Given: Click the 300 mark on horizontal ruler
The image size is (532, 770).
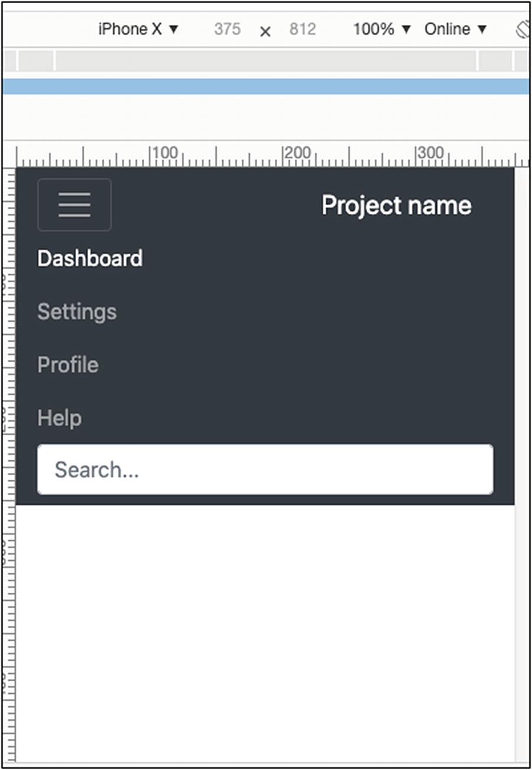Looking at the screenshot, I should [430, 153].
